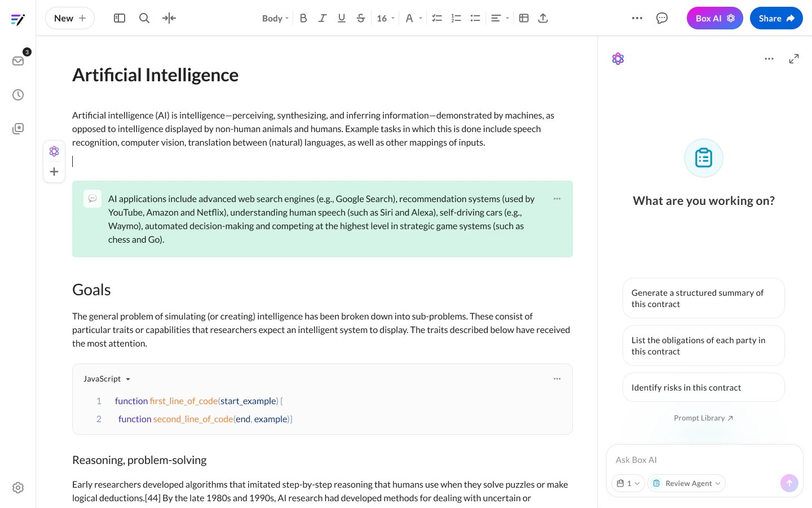This screenshot has height=508, width=812.
Task: Open Review Agent selector dropdown
Action: 687,483
